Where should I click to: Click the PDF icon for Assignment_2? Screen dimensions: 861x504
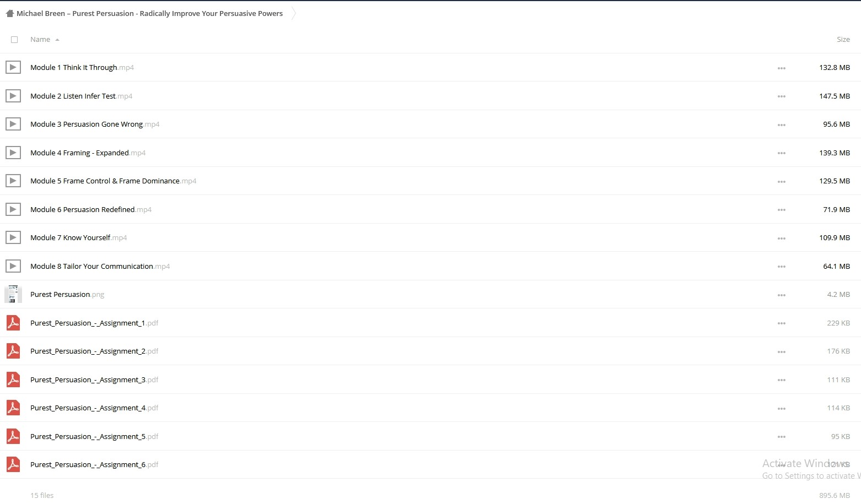13,351
